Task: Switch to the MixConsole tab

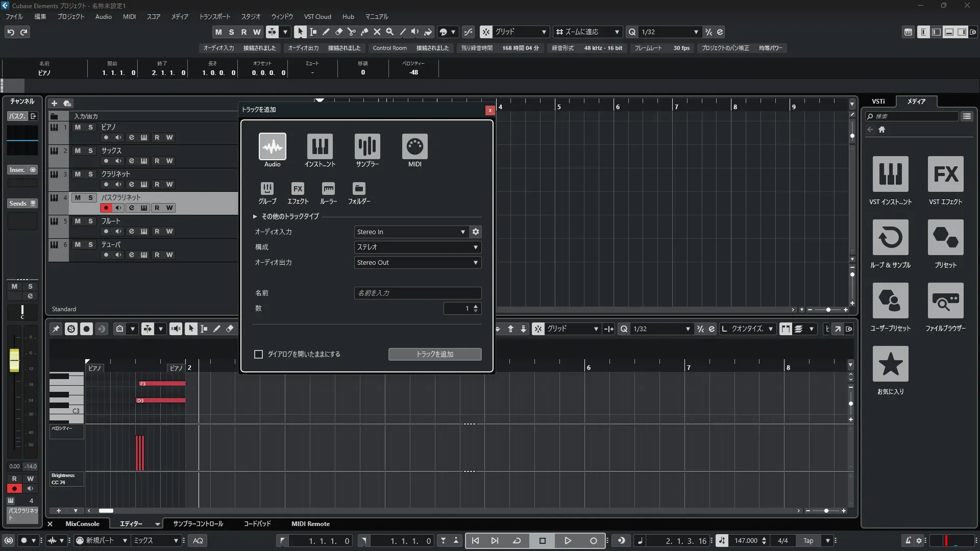Action: click(82, 523)
